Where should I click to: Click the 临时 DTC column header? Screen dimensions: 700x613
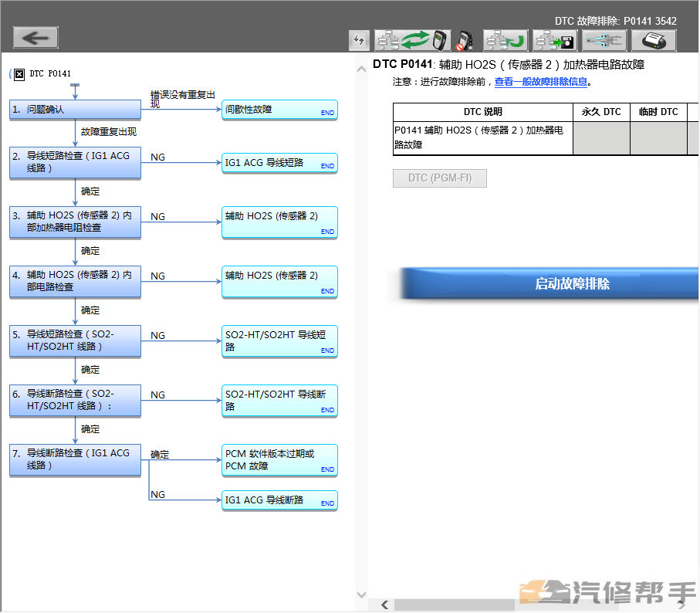pos(658,112)
